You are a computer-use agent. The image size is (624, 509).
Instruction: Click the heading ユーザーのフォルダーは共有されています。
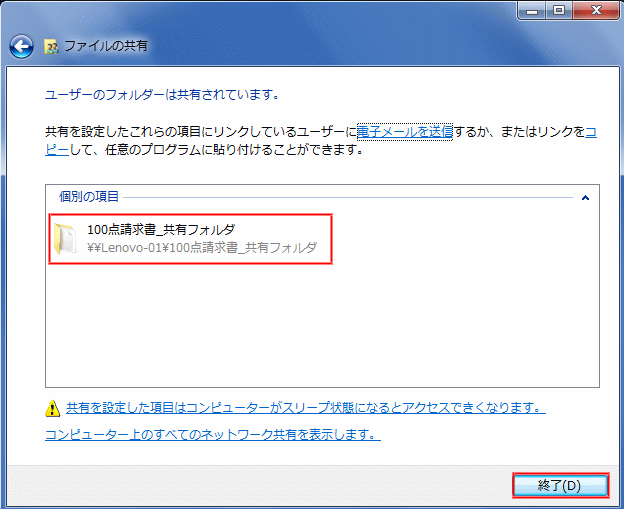click(x=163, y=95)
